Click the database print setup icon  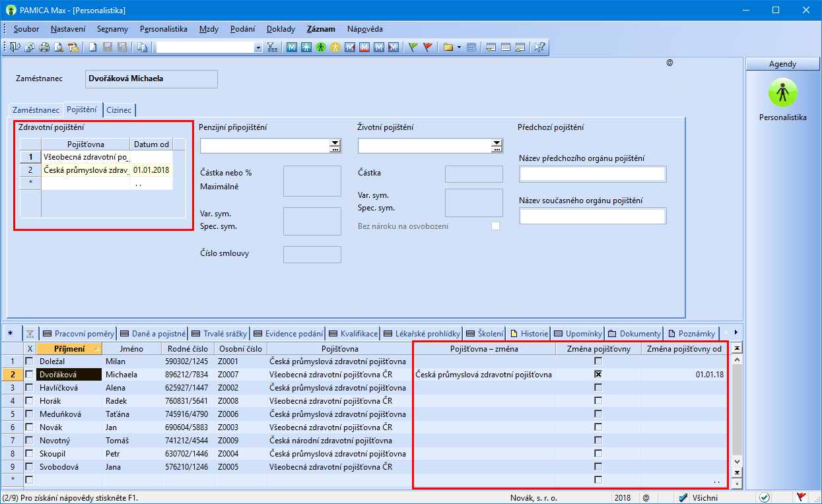30,47
